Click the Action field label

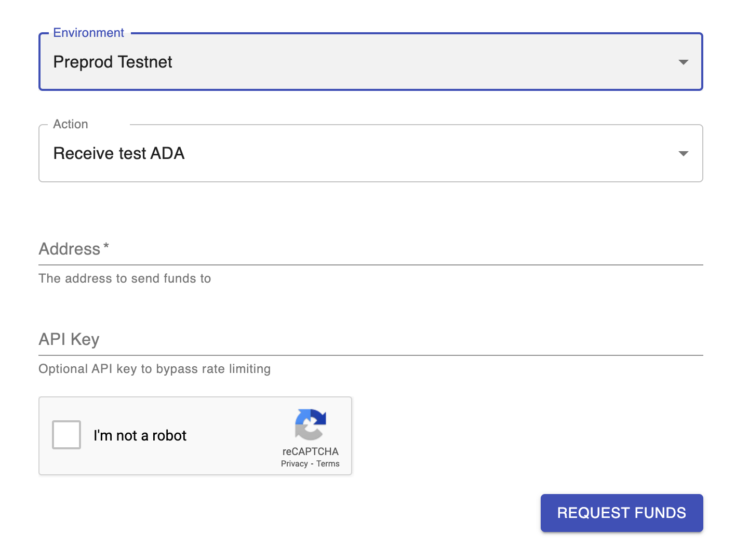pyautogui.click(x=71, y=124)
